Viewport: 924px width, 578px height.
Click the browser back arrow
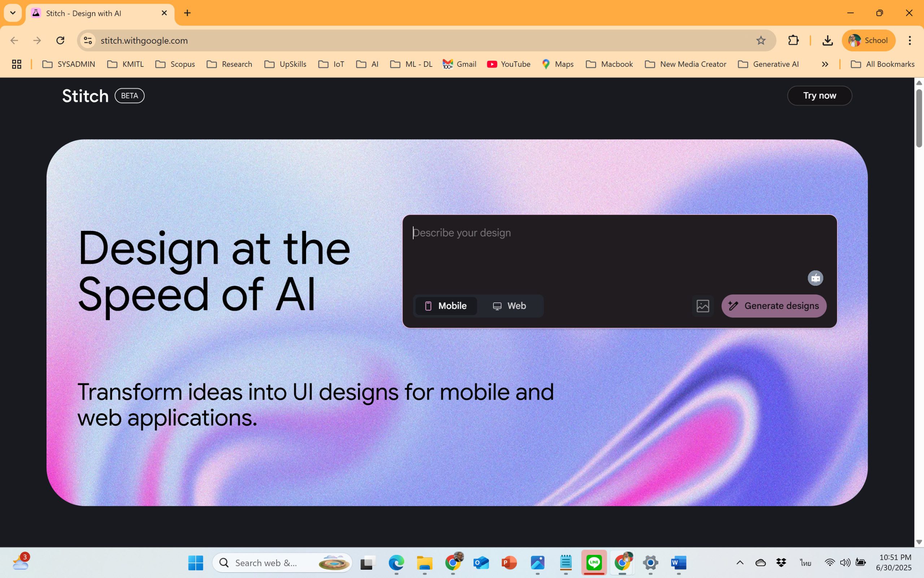pyautogui.click(x=14, y=40)
